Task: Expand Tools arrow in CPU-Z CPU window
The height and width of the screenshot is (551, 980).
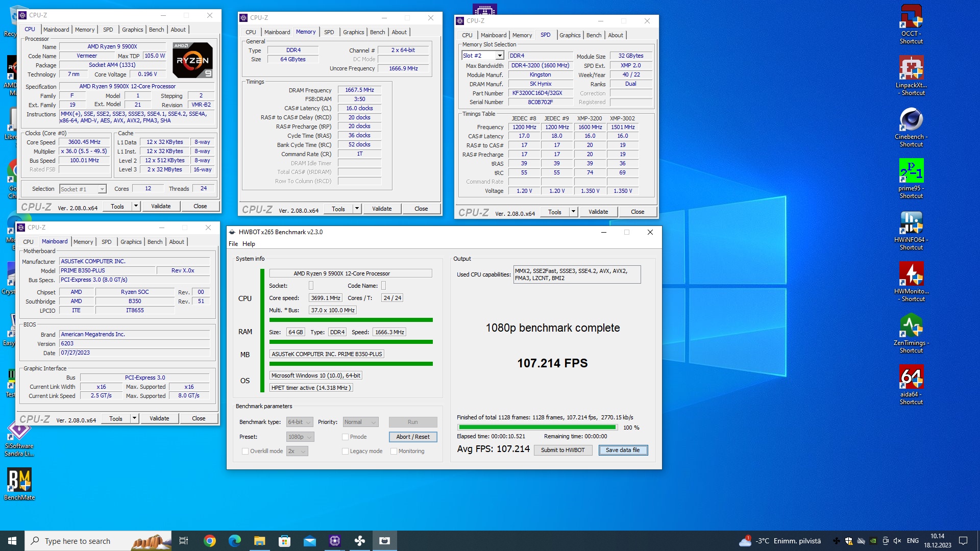Action: [136, 206]
